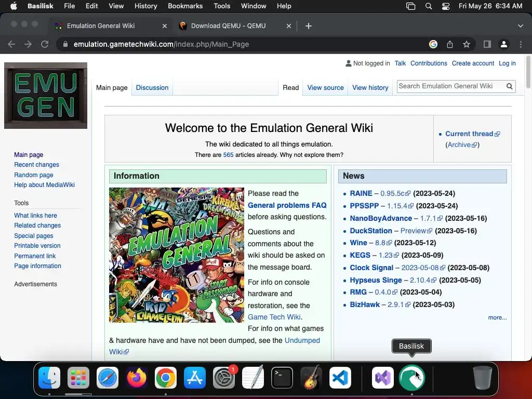The height and width of the screenshot is (399, 532).
Task: Open the DuckStation news link
Action: pyautogui.click(x=371, y=231)
